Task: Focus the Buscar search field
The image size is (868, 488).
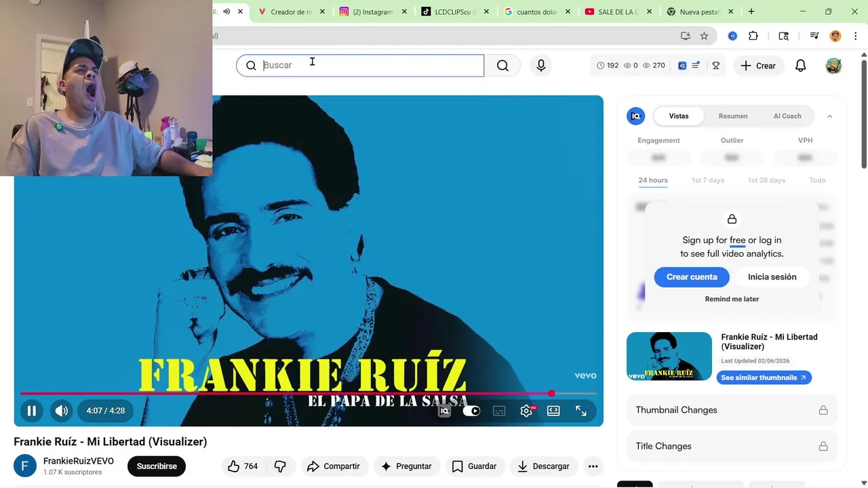Action: pyautogui.click(x=360, y=65)
